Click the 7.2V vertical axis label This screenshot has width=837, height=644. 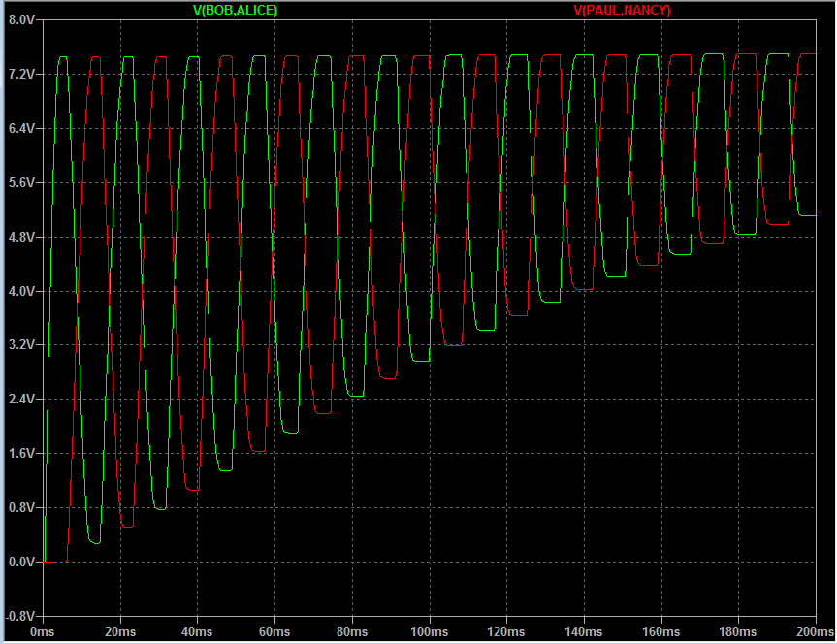click(22, 75)
